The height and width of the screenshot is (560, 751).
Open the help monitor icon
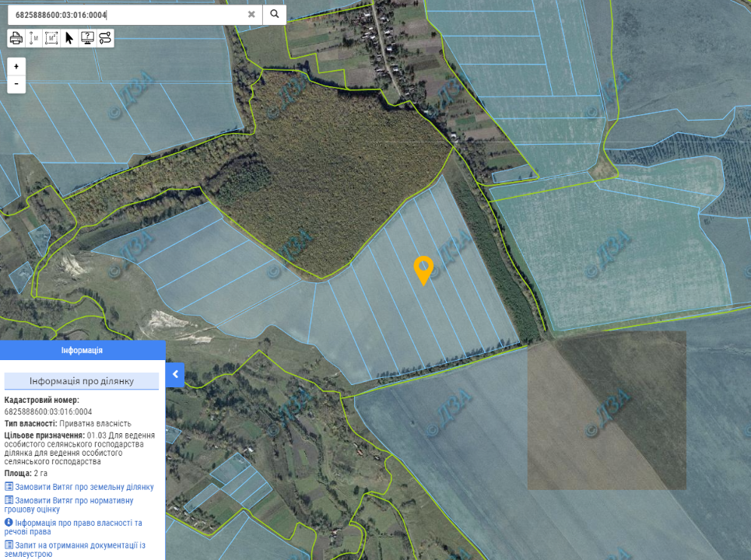pos(87,38)
